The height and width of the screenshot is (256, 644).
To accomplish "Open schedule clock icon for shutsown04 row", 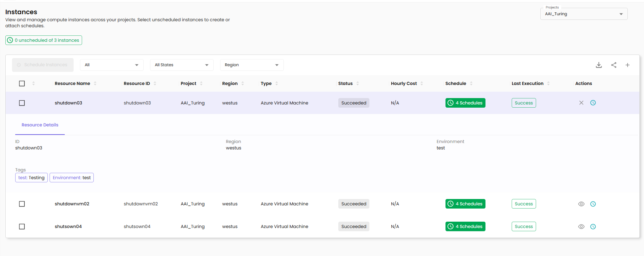I will tap(593, 227).
